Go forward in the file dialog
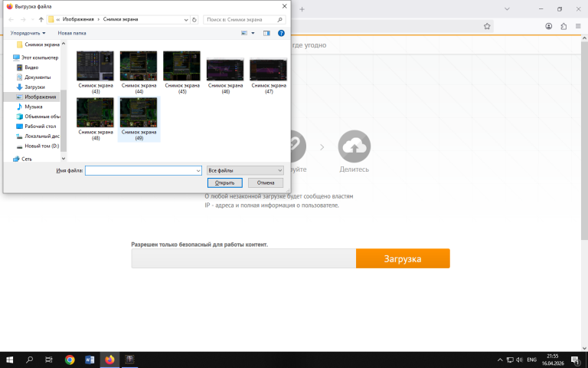 click(x=23, y=19)
